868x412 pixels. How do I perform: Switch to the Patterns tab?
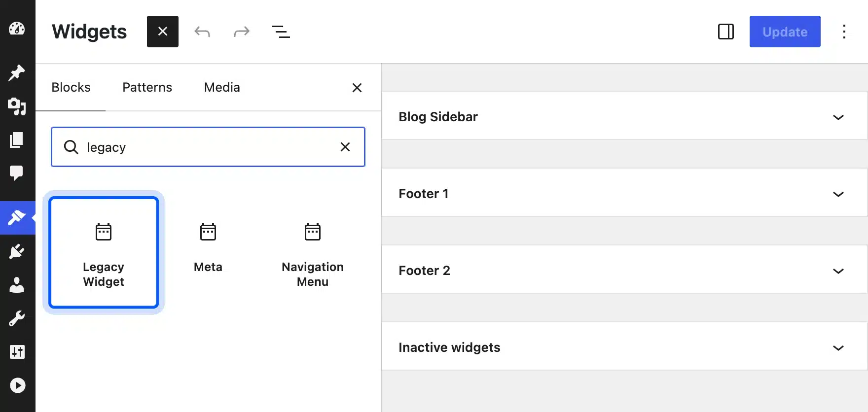(147, 87)
